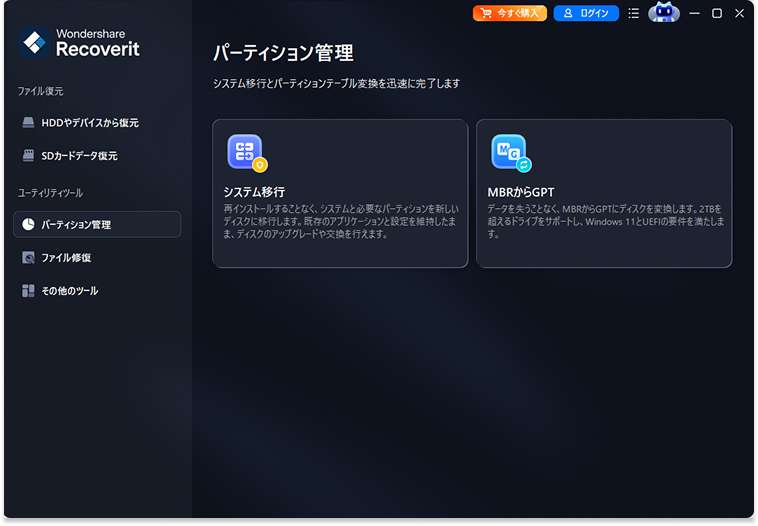
Task: Click the Wondershare Recoverit logo
Action: [80, 43]
